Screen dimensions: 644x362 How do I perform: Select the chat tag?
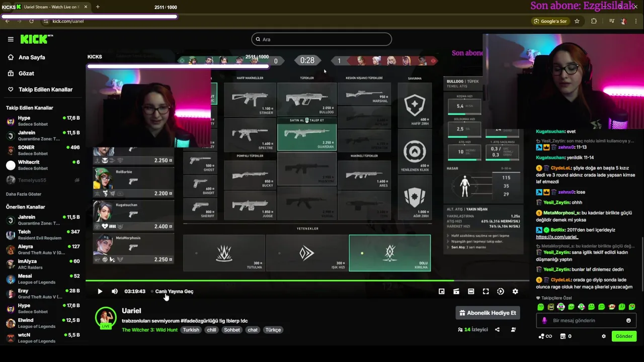pos(253,330)
